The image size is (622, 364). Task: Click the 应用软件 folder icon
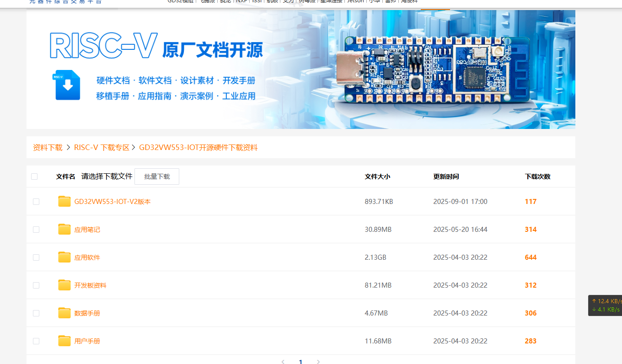click(x=64, y=257)
